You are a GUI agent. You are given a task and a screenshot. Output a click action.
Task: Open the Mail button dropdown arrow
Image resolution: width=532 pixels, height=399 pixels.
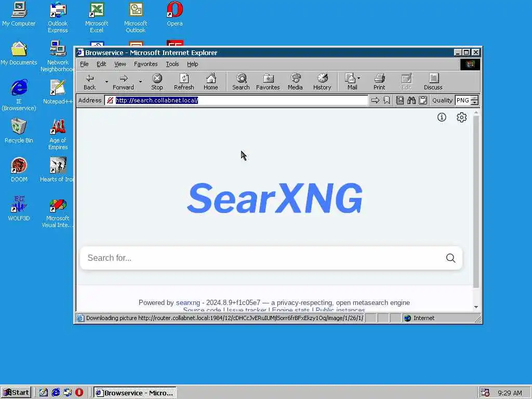pos(359,78)
